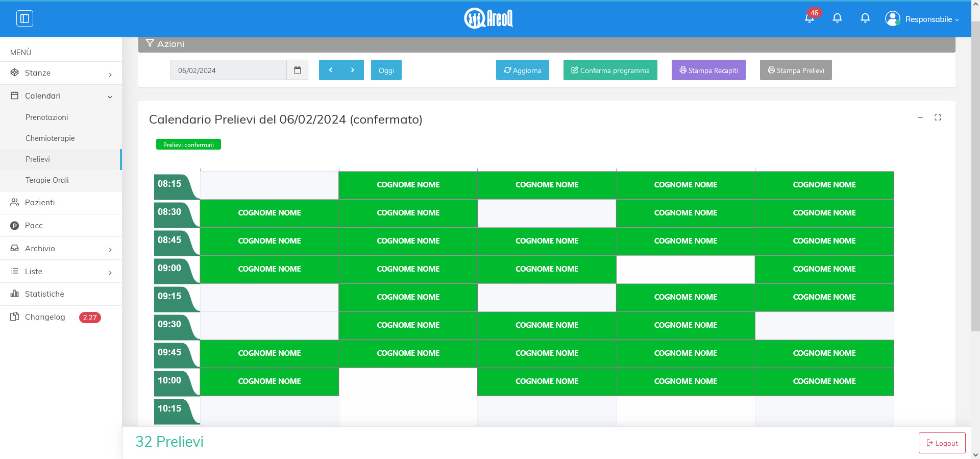Viewport: 980px width, 459px height.
Task: Minimize the Calendario Prelievi panel
Action: tap(920, 117)
